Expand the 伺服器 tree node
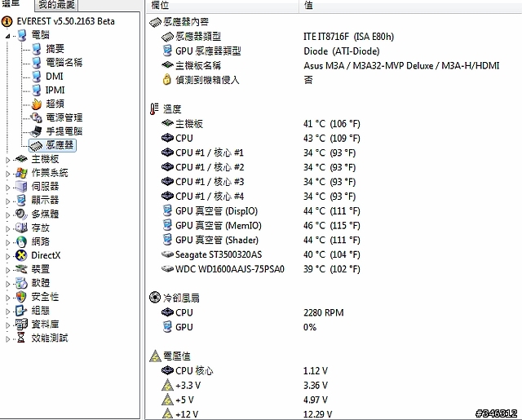Image resolution: width=522 pixels, height=420 pixels. [8, 188]
